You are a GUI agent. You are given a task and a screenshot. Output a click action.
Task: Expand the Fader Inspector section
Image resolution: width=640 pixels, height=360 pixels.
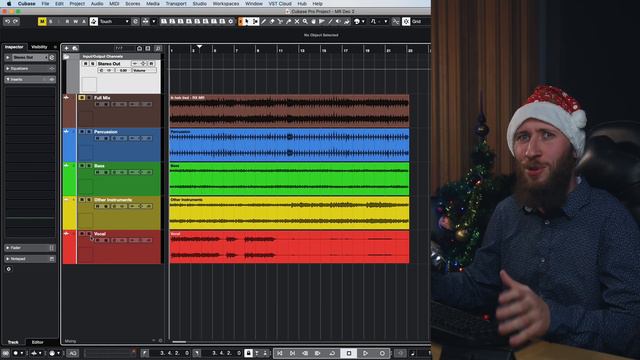[x=8, y=248]
